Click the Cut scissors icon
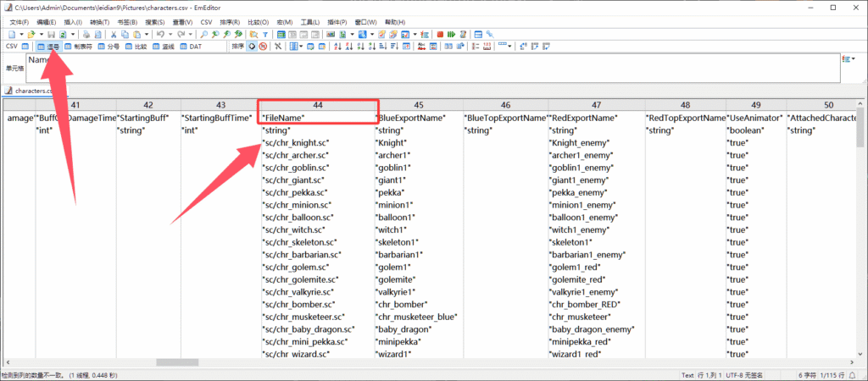Viewport: 868px width, 381px height. (113, 34)
